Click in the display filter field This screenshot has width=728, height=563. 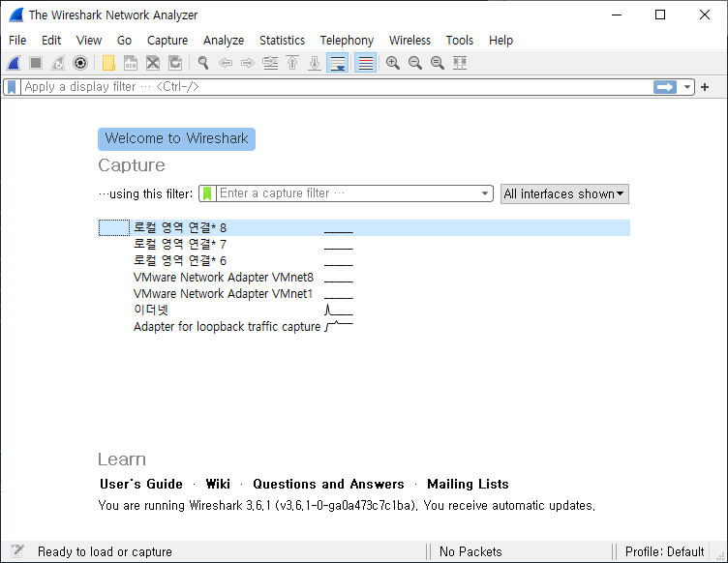[336, 87]
